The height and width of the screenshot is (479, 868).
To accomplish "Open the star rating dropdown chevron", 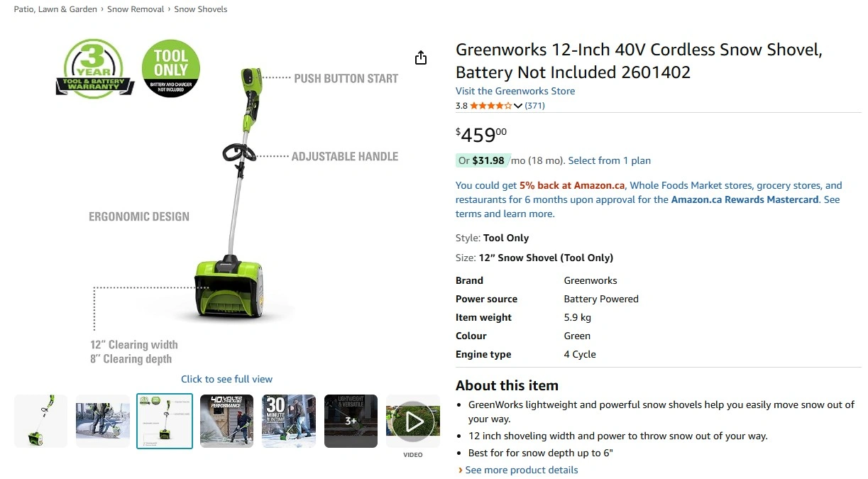I will [x=518, y=106].
